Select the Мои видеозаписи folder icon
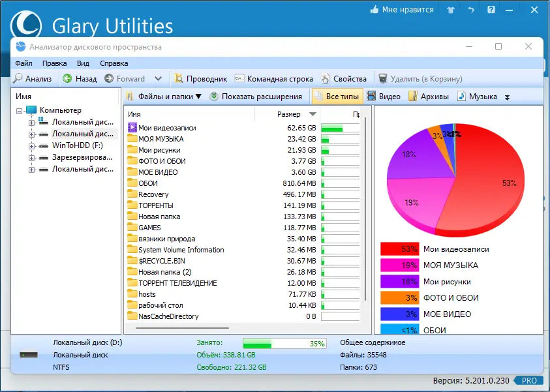Screen dimensions: 550x392 pyautogui.click(x=132, y=127)
